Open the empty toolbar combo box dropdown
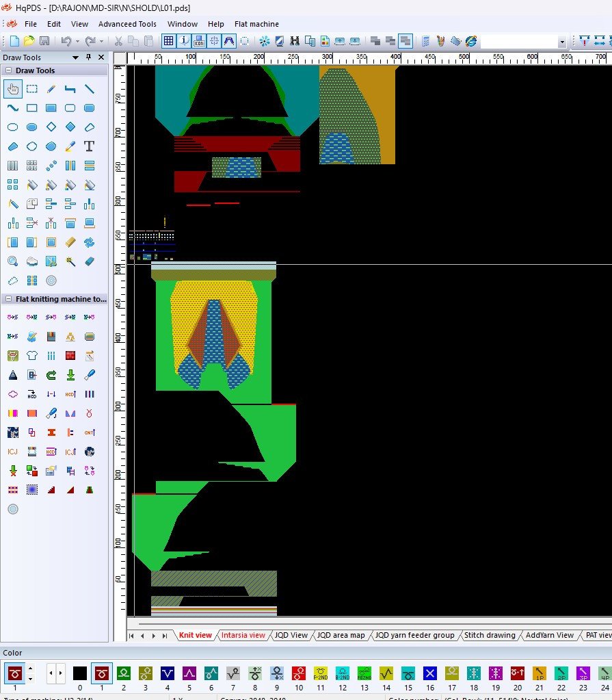Viewport: 612px width, 700px height. pyautogui.click(x=562, y=42)
